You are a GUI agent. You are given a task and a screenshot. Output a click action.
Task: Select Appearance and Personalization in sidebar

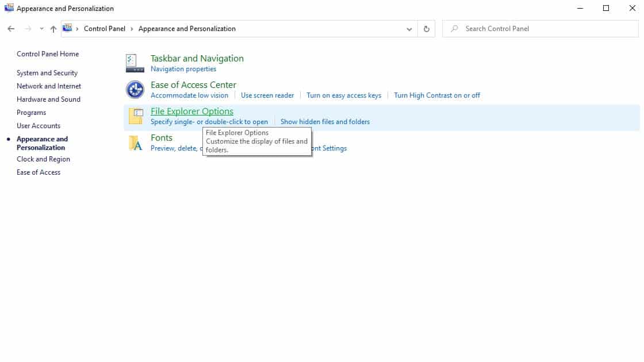click(42, 143)
